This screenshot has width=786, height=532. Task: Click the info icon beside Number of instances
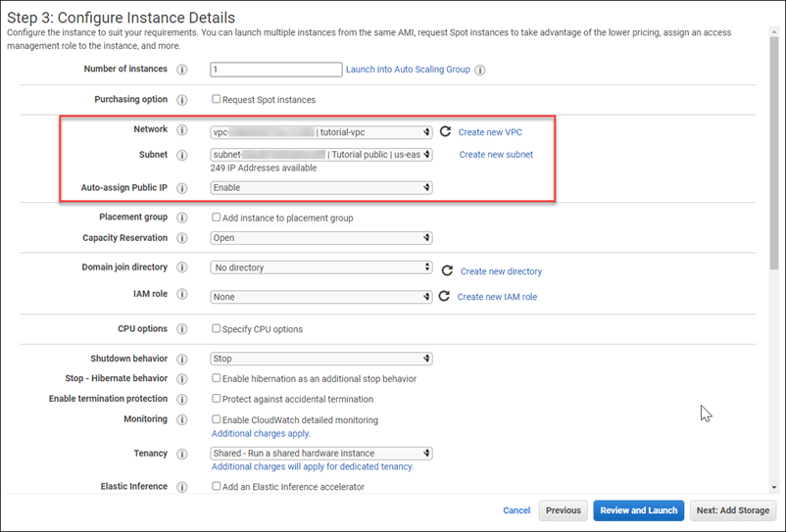181,71
